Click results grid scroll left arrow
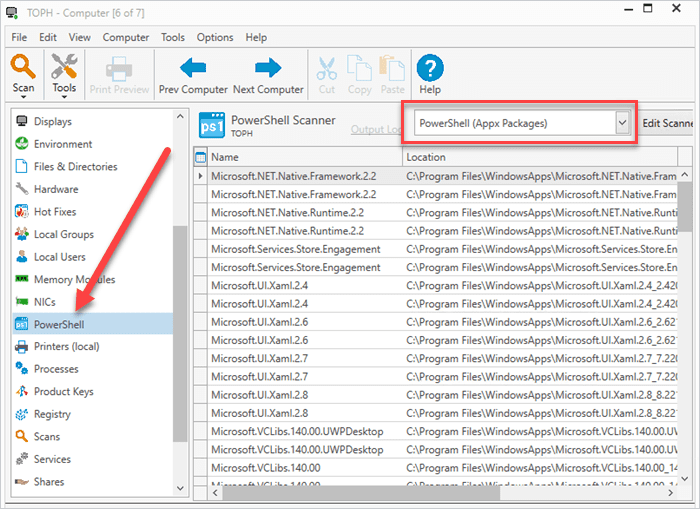 [x=215, y=493]
